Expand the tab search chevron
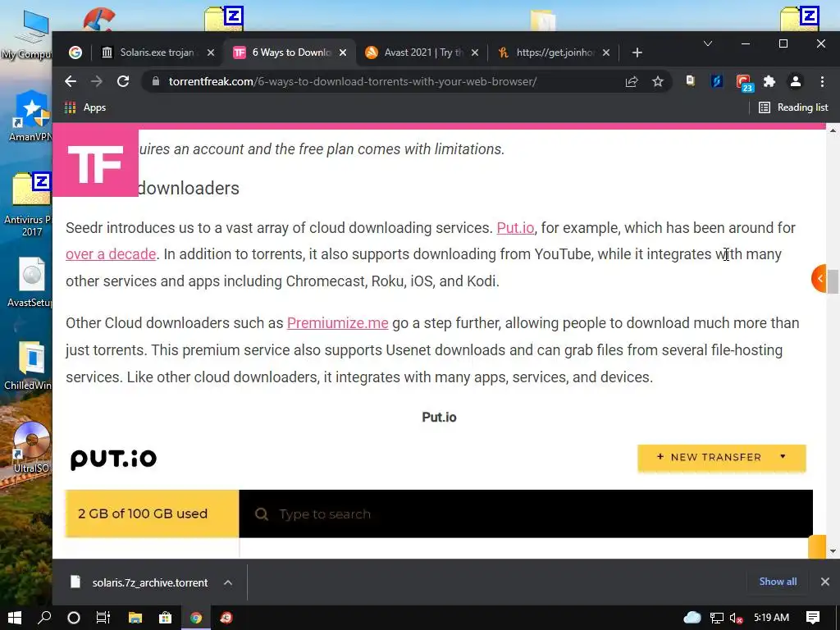 (708, 43)
